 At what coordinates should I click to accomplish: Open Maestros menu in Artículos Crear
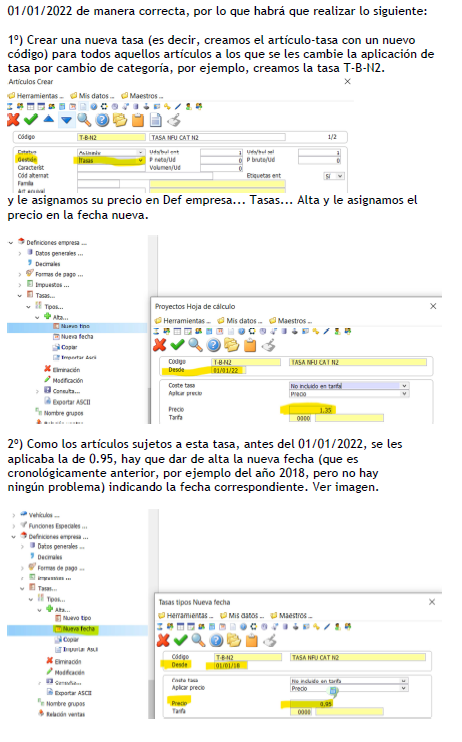coord(142,96)
